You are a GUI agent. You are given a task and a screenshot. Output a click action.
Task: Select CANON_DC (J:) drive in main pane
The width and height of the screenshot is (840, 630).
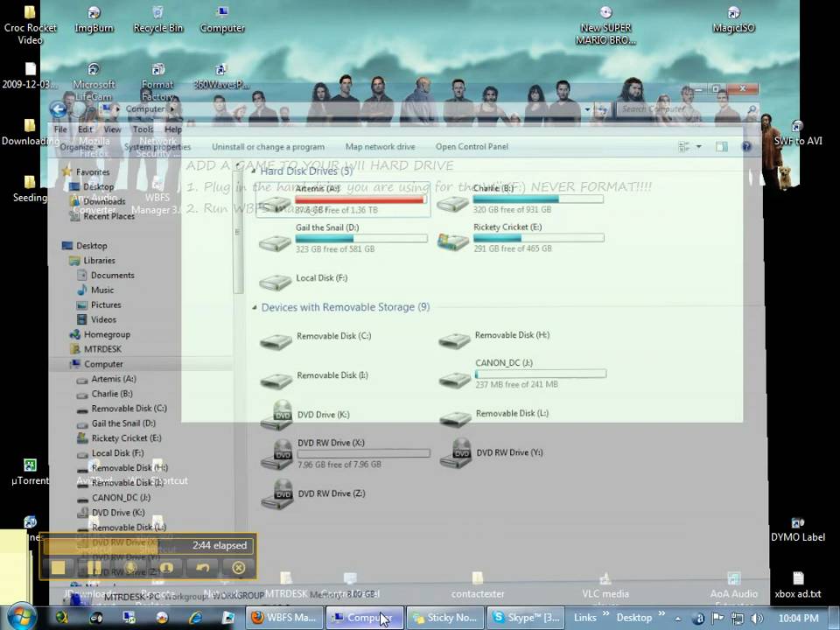tap(522, 374)
